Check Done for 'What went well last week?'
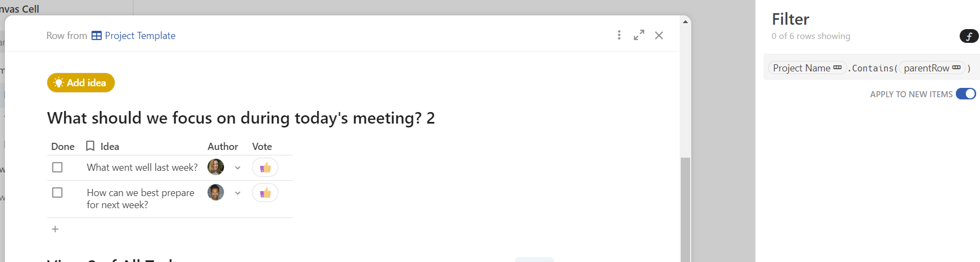The image size is (980, 262). tap(57, 167)
